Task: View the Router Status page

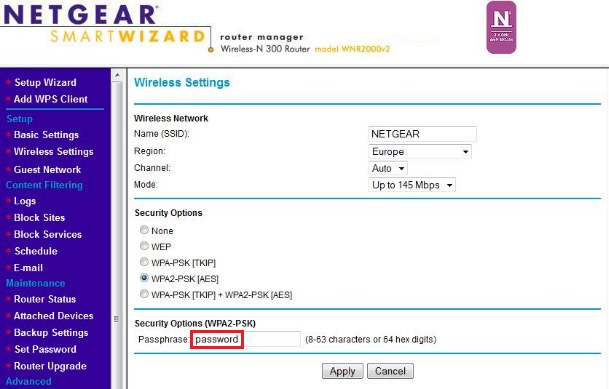Action: [45, 299]
